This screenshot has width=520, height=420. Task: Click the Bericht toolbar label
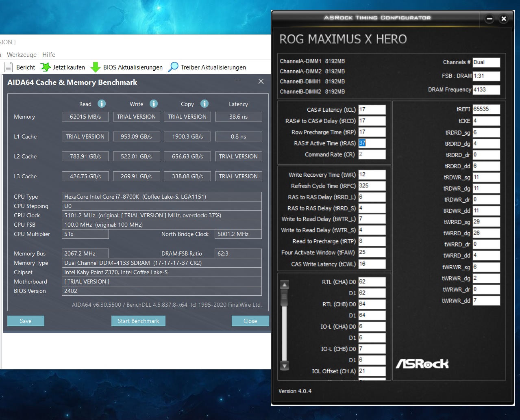pos(26,67)
